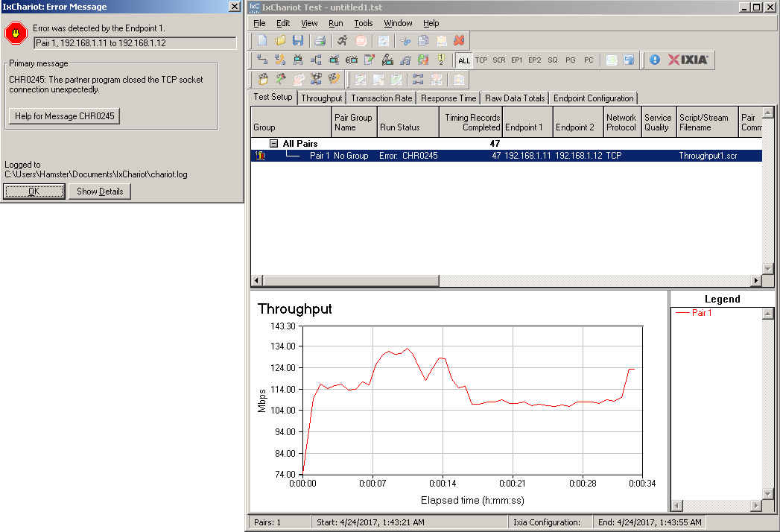Click the swap endpoints green-red arrows icon
Screen dimensions: 780x532
423,60
